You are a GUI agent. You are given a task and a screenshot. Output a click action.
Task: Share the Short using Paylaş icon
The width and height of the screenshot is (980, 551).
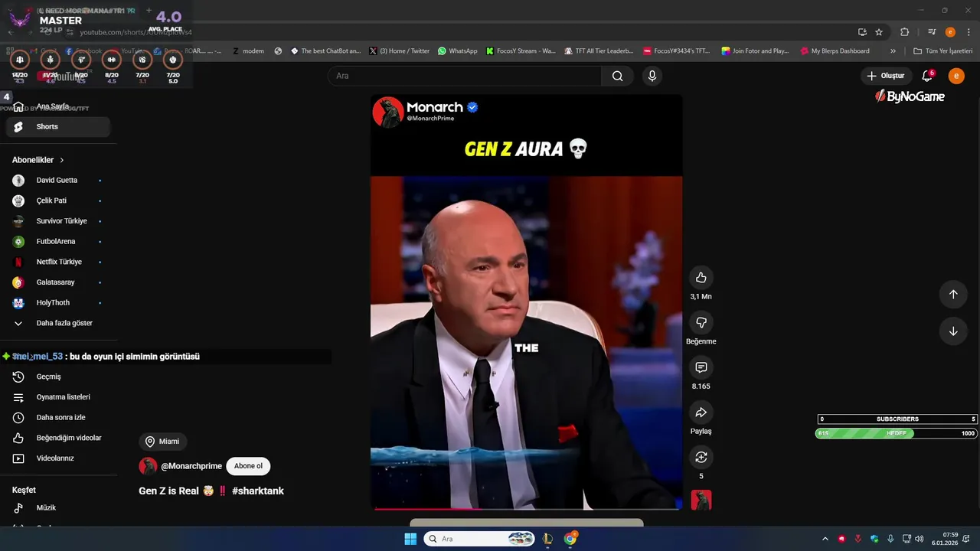(701, 412)
